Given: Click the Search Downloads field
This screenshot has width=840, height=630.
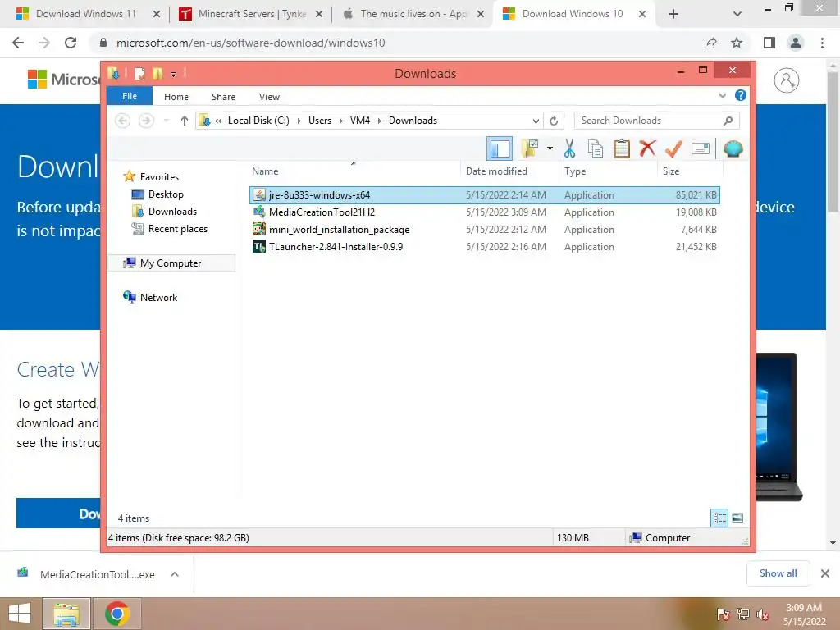Looking at the screenshot, I should [x=656, y=121].
